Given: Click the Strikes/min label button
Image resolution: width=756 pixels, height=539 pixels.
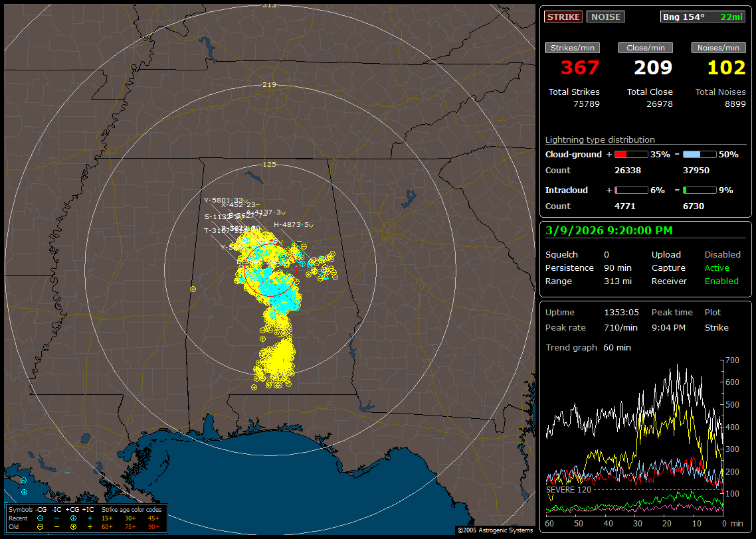Looking at the screenshot, I should tap(573, 48).
